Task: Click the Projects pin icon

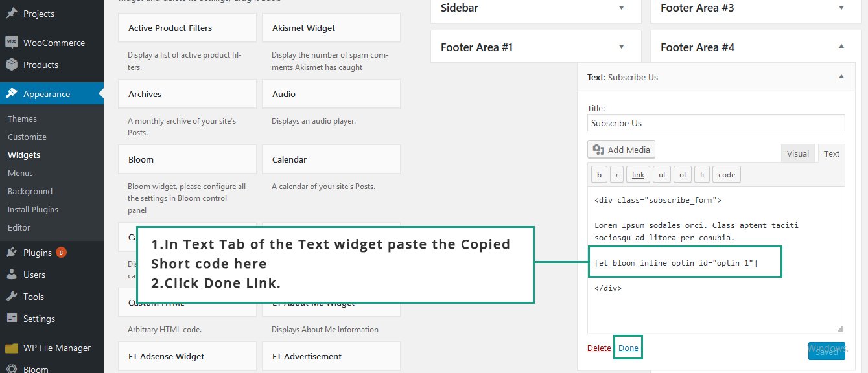Action: (x=12, y=14)
